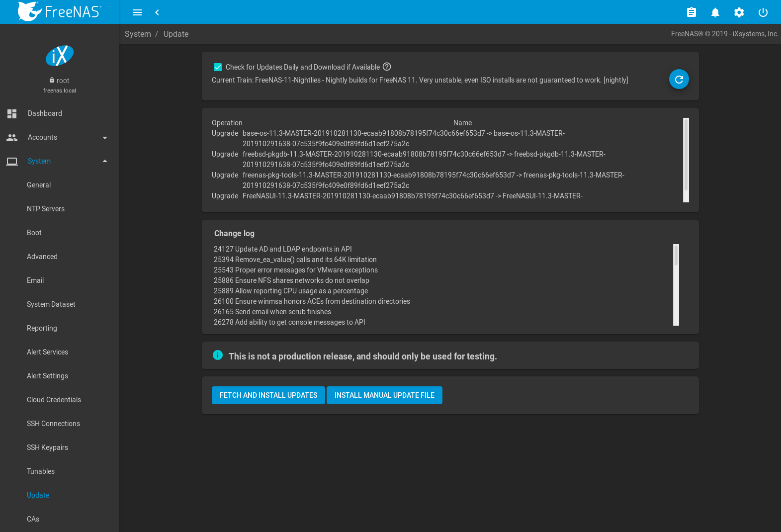
Task: Go to Cloud Credentials page
Action: (x=54, y=400)
